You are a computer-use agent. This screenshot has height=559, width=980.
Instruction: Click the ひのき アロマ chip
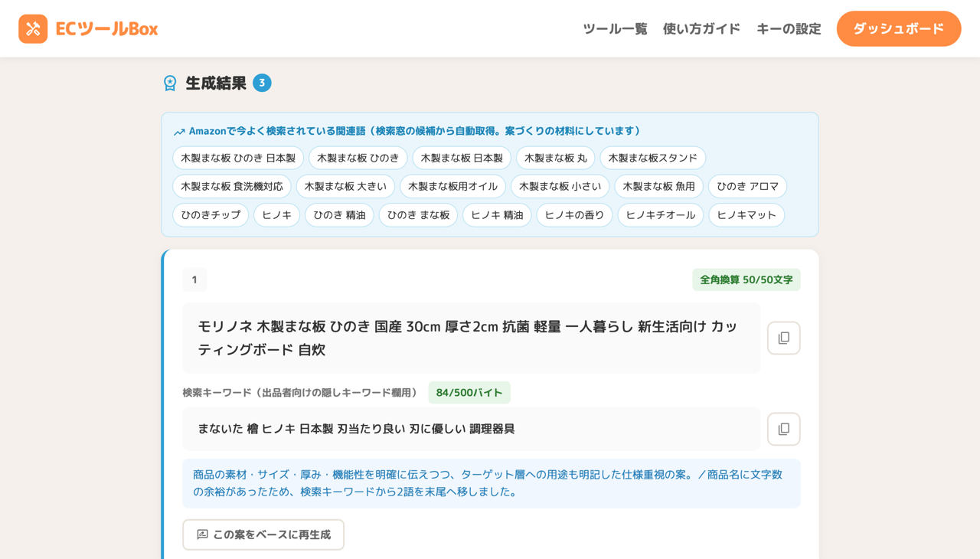tap(748, 186)
